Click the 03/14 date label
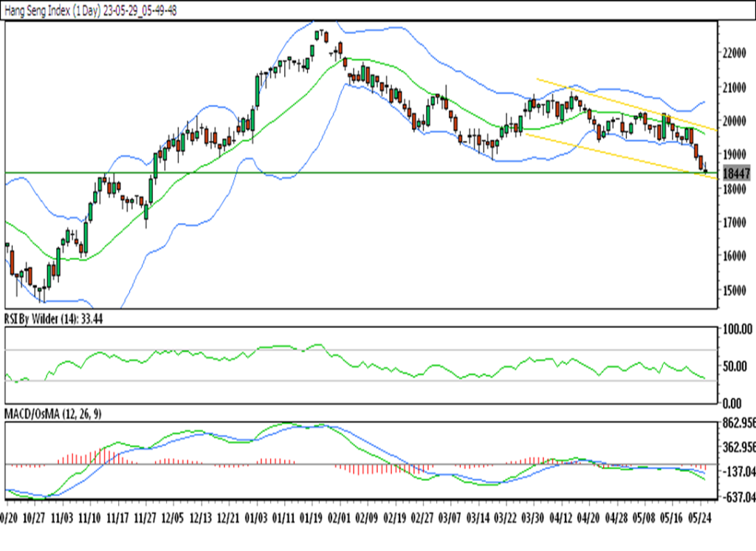Viewport: 756px width, 551px height. pos(478,519)
